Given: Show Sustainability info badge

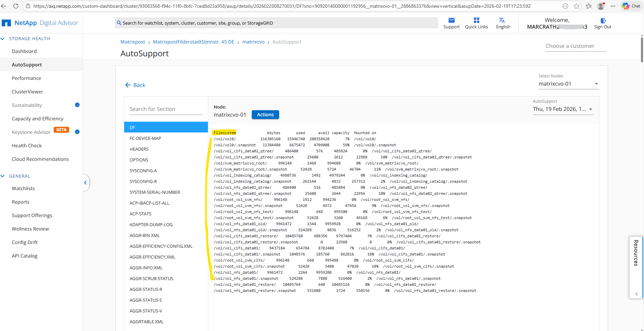Looking at the screenshot, I should [x=77, y=105].
